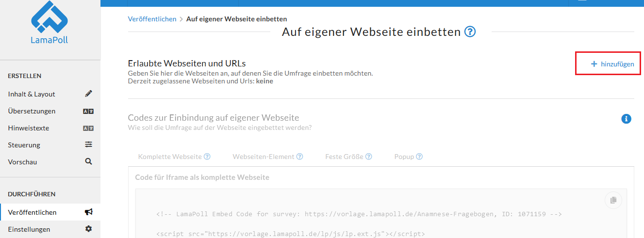The height and width of the screenshot is (238, 644).
Task: Open Einstellungen in sidebar
Action: point(29,229)
